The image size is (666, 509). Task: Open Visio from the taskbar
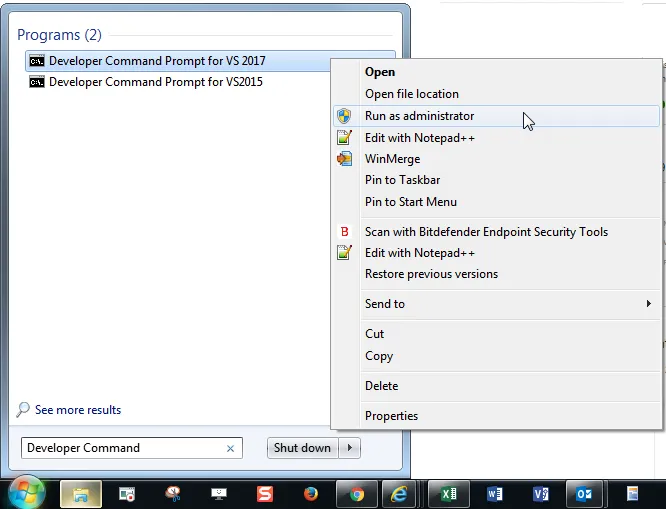541,494
